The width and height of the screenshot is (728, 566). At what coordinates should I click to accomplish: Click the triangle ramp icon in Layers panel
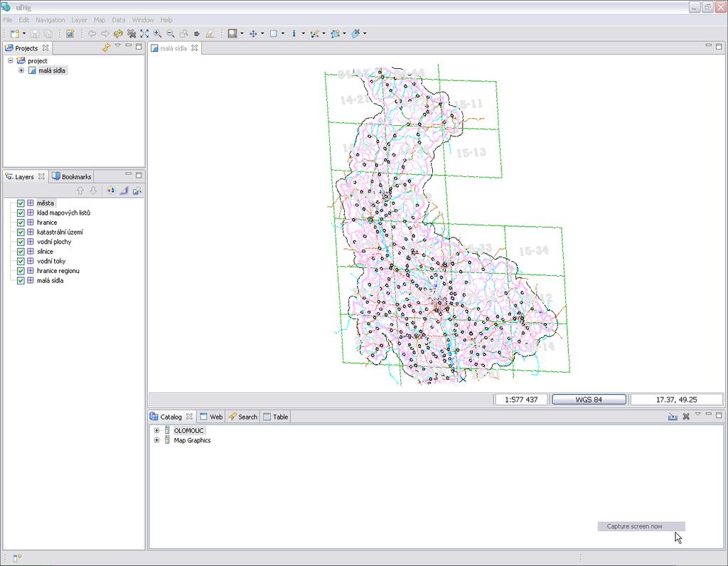[124, 191]
